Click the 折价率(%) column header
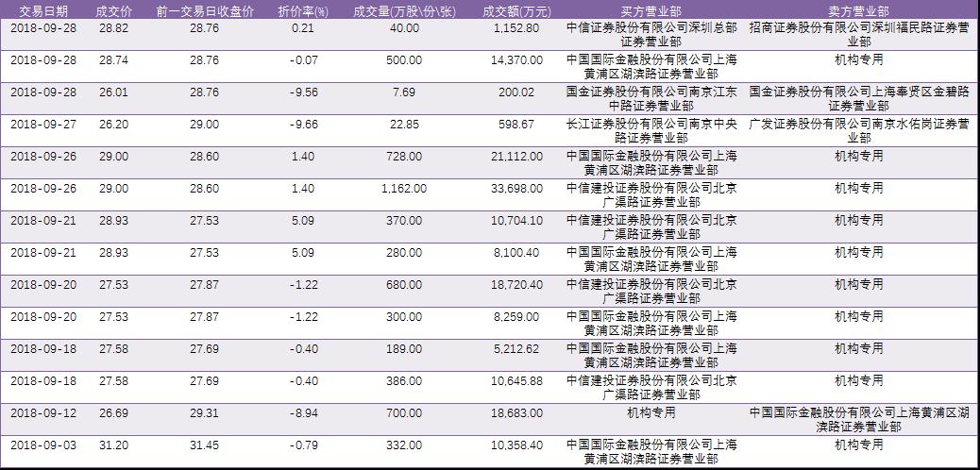 pyautogui.click(x=303, y=11)
